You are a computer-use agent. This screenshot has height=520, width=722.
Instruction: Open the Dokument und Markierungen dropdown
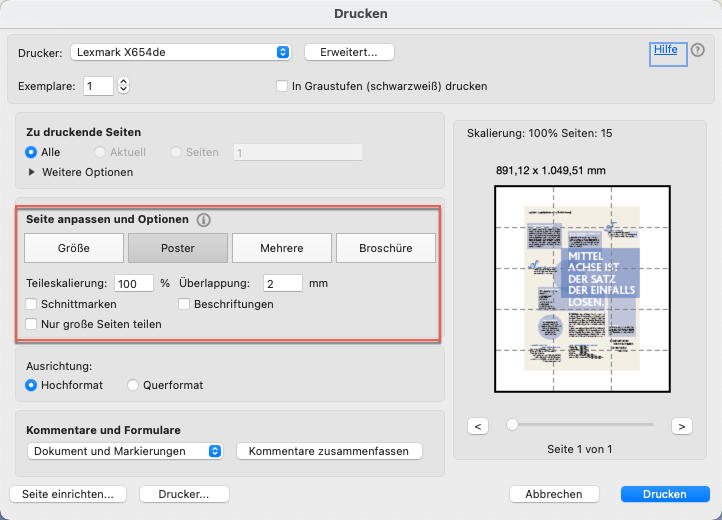125,451
